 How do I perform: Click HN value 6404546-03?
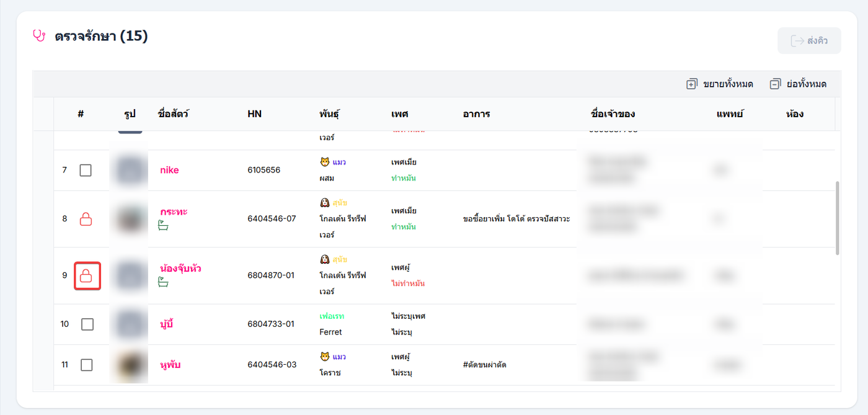click(x=272, y=365)
